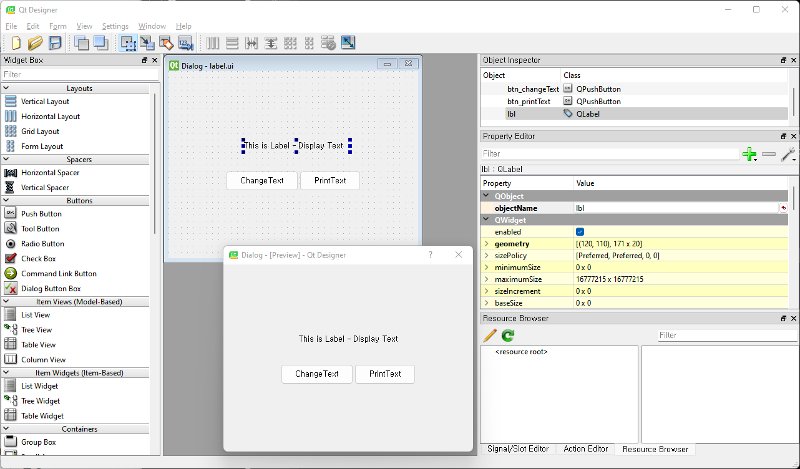Image resolution: width=800 pixels, height=469 pixels.
Task: Open the Settings menu
Action: (115, 27)
